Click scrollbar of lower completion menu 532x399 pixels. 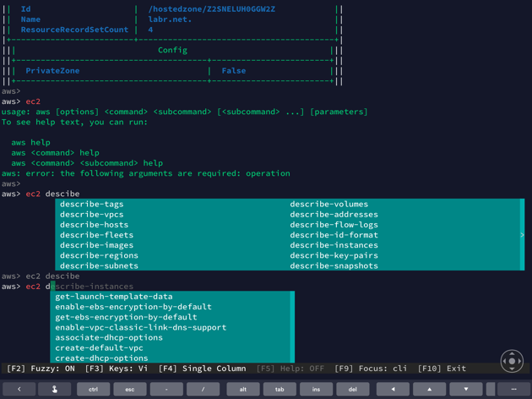click(x=292, y=326)
